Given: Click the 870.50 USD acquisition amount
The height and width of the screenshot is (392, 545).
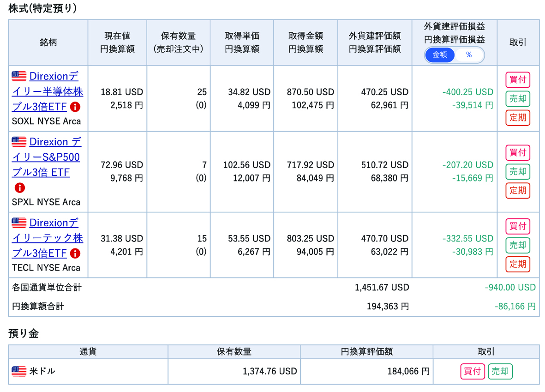Looking at the screenshot, I should click(311, 92).
